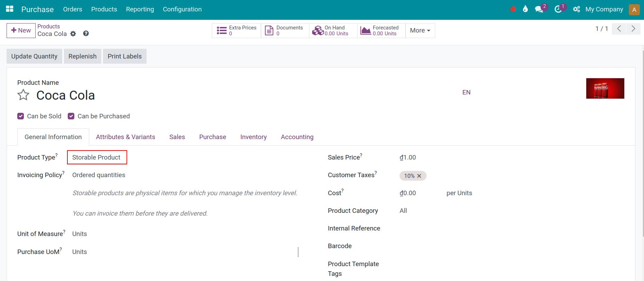Screen dimensions: 644x281
Task: Click Internal Reference field
Action: pyautogui.click(x=512, y=228)
